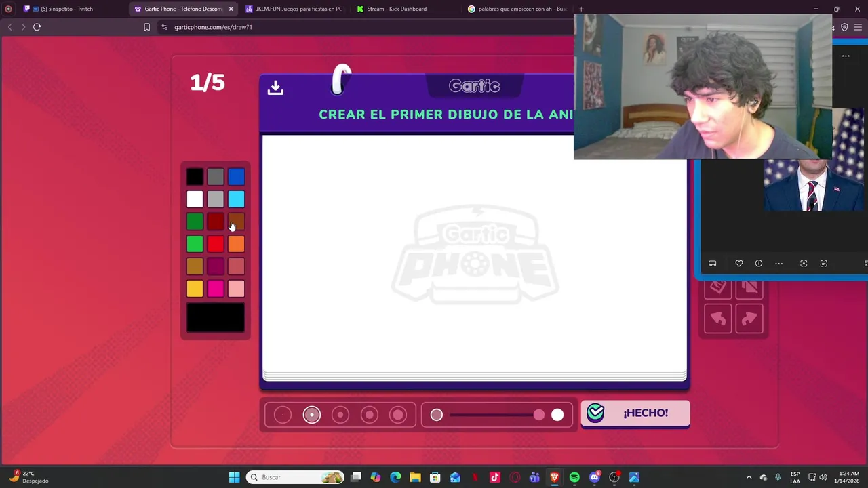The height and width of the screenshot is (488, 868).
Task: Select the brown color swatch
Action: pyautogui.click(x=236, y=222)
